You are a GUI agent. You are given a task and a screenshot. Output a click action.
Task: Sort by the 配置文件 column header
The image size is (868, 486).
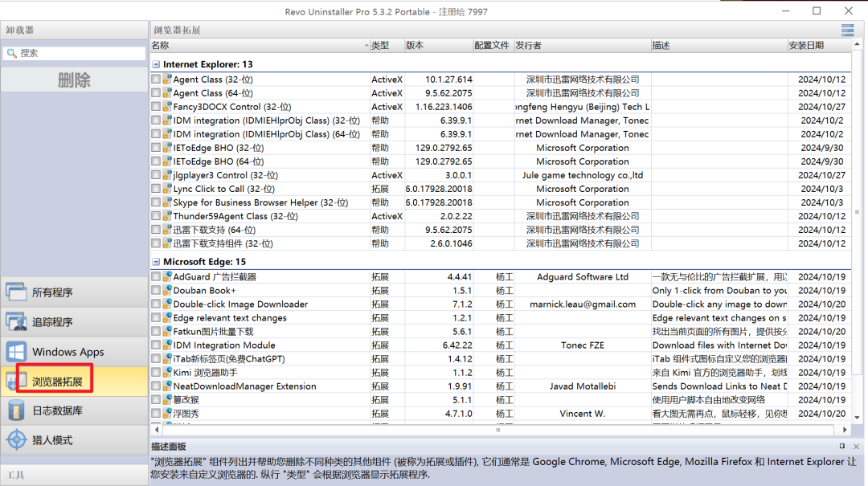[493, 46]
